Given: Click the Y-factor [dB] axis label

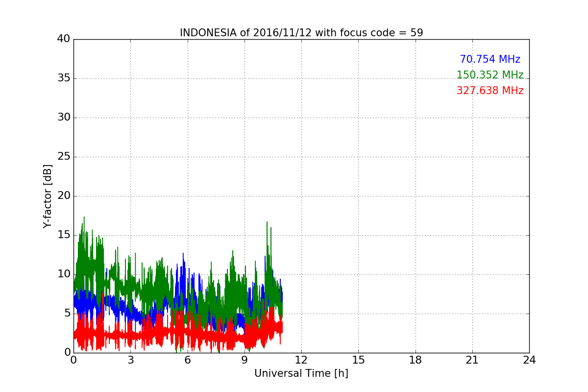Looking at the screenshot, I should pyautogui.click(x=48, y=196).
